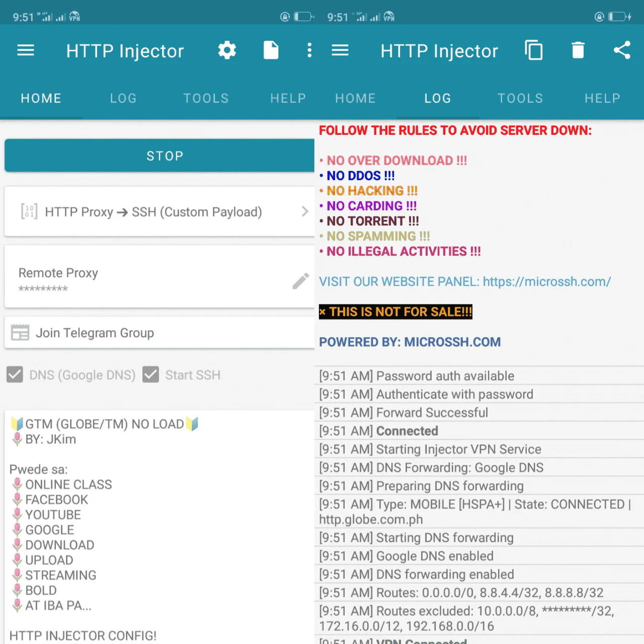Tap the STOP button to disconnect
The image size is (644, 644).
tap(159, 155)
